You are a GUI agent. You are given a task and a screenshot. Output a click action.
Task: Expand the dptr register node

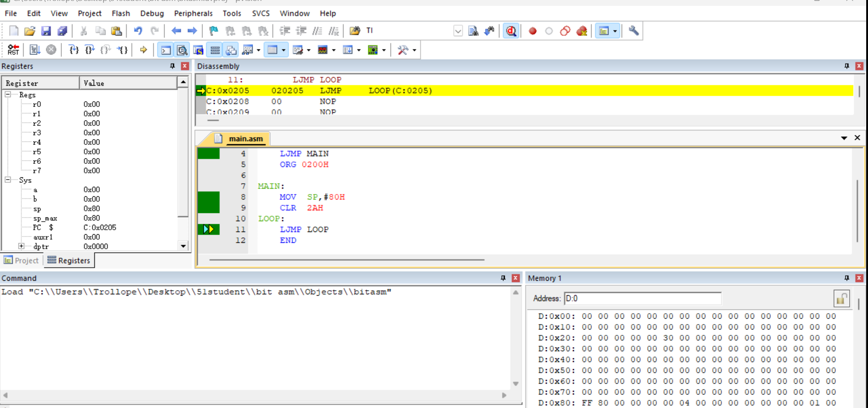click(x=21, y=246)
